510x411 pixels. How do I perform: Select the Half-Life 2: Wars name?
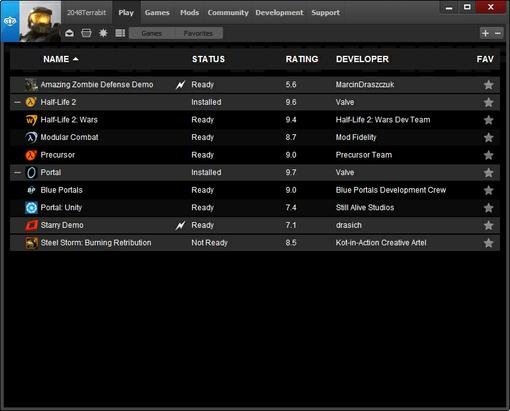tap(69, 120)
